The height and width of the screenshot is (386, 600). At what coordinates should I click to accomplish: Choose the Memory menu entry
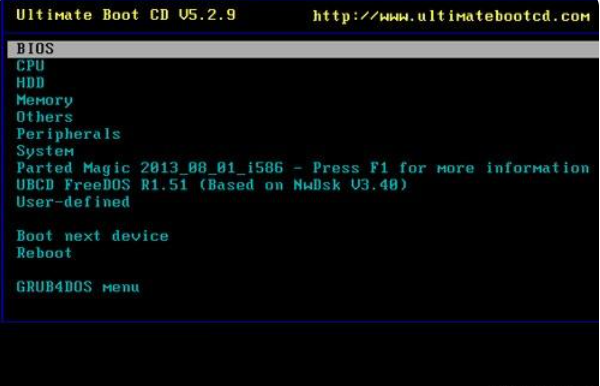tap(303, 100)
